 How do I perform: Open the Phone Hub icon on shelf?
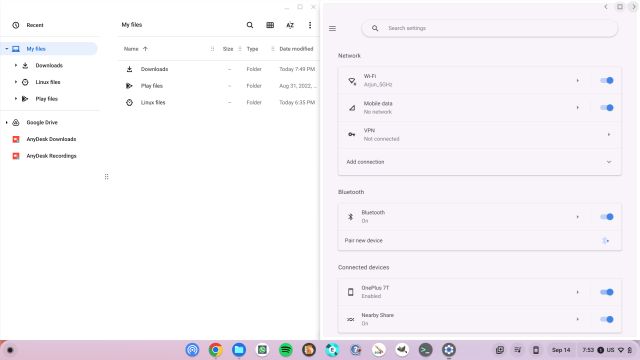click(x=536, y=350)
